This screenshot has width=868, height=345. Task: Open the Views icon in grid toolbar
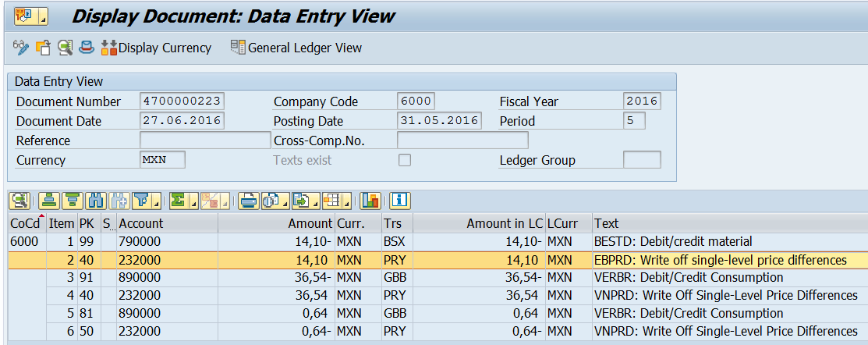270,200
